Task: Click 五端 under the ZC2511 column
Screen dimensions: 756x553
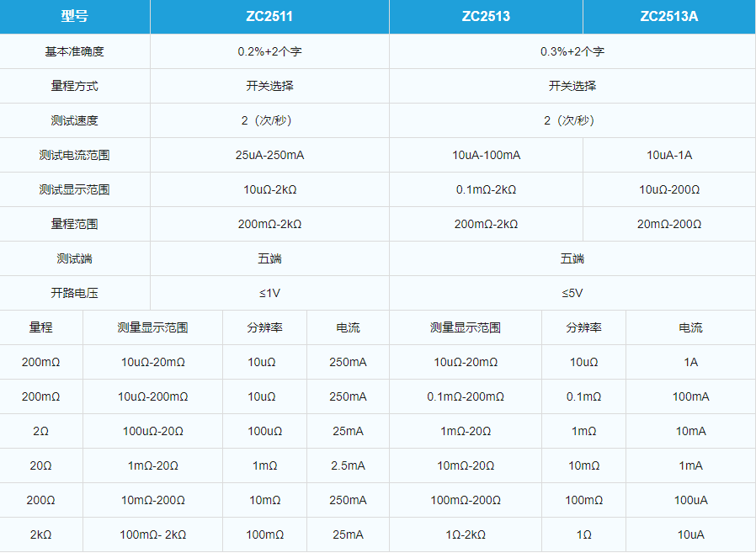Action: 269,259
